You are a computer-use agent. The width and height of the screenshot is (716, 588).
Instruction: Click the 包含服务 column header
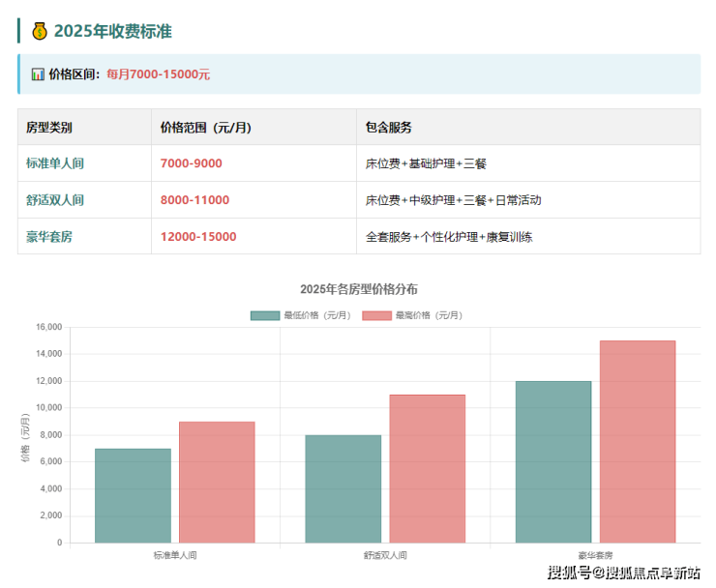click(389, 127)
